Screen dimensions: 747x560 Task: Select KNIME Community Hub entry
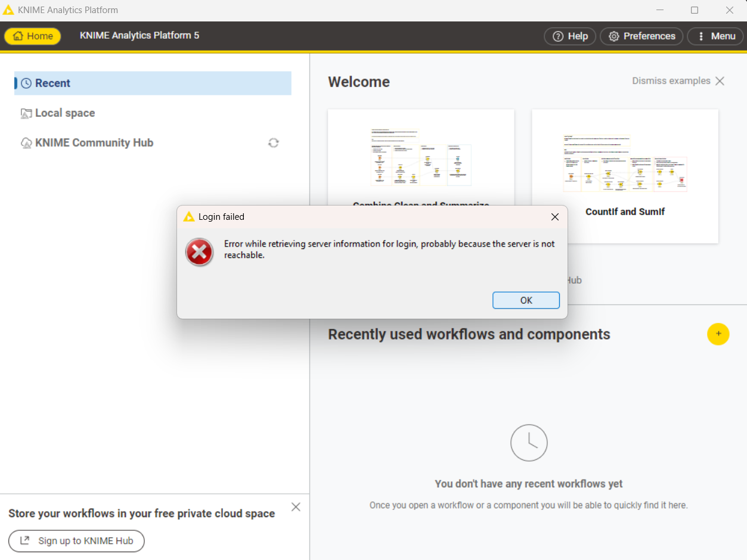(94, 143)
